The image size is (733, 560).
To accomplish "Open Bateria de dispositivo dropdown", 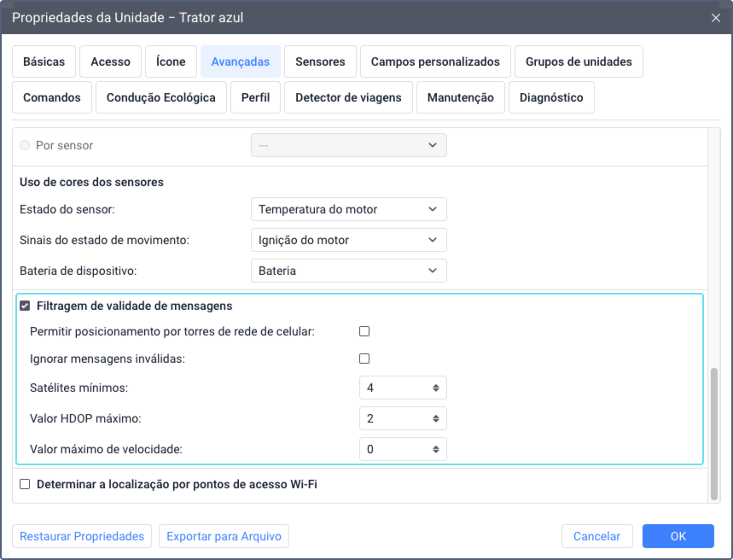I will 348,271.
